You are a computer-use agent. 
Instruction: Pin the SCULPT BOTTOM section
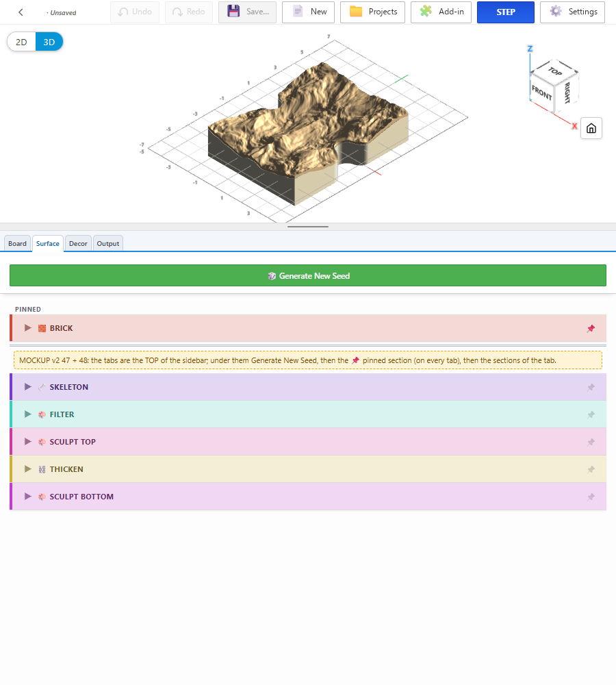[591, 497]
